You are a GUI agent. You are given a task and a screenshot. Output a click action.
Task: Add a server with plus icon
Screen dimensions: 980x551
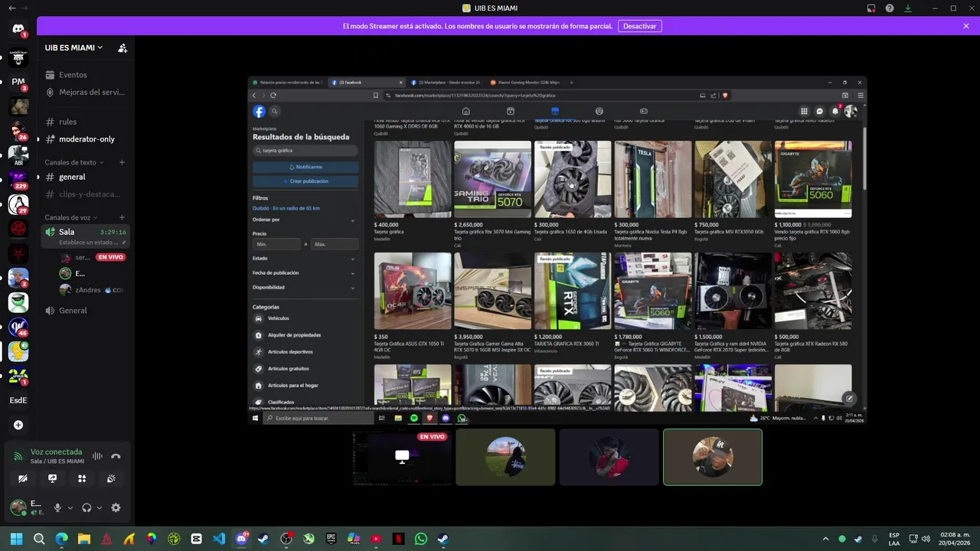point(18,425)
